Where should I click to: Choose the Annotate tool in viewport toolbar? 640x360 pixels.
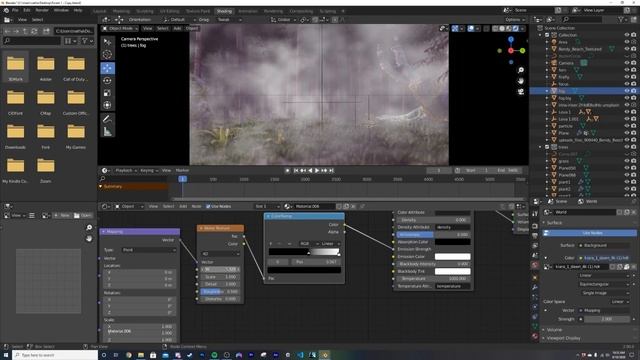coord(107,119)
